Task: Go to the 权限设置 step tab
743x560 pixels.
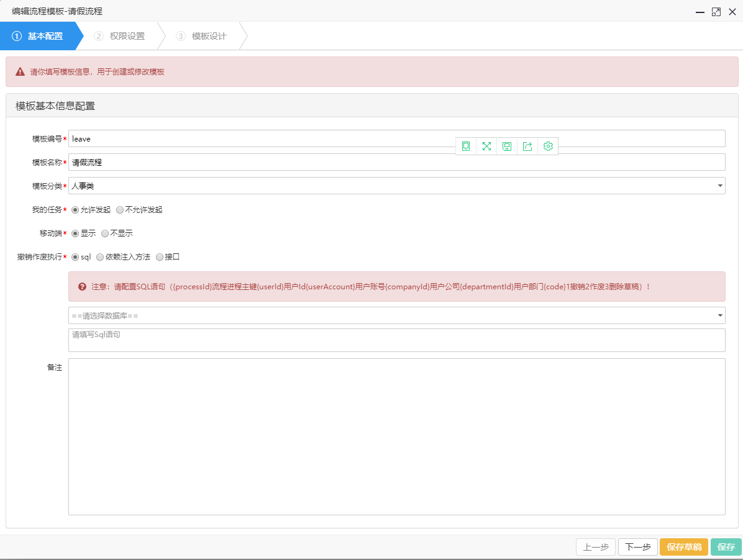Action: [x=121, y=36]
